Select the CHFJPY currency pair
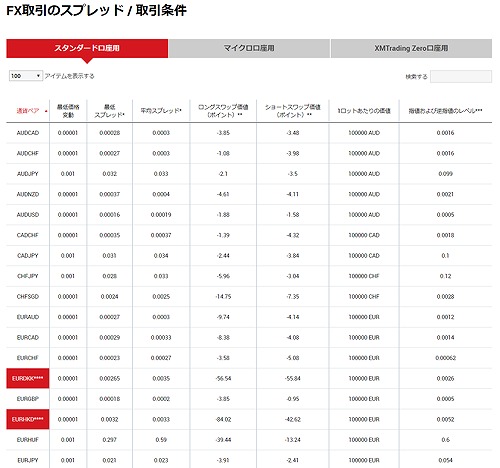The height and width of the screenshot is (468, 500). [28, 276]
